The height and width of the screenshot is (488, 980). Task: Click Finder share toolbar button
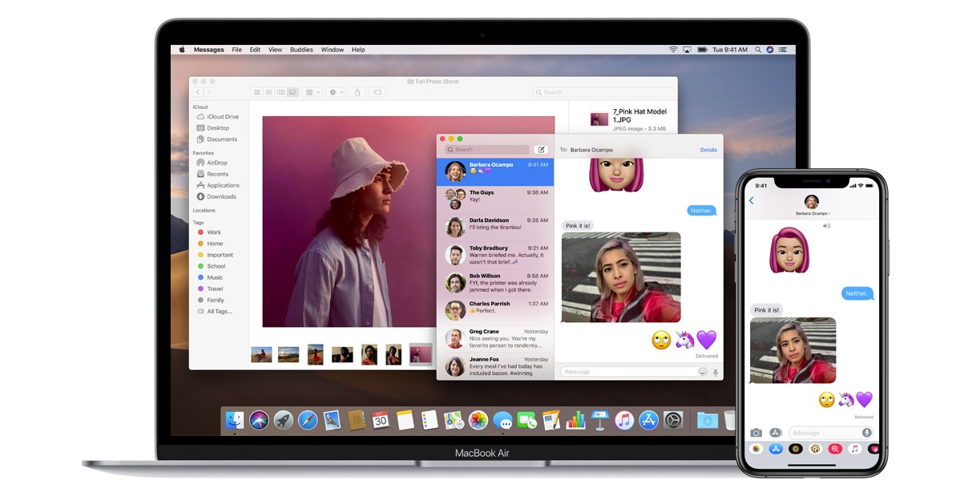click(357, 93)
